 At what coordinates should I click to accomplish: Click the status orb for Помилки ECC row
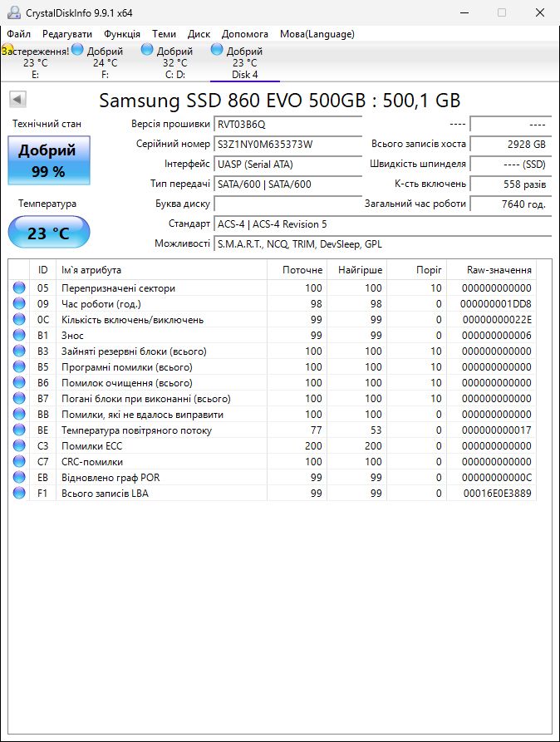coord(19,445)
